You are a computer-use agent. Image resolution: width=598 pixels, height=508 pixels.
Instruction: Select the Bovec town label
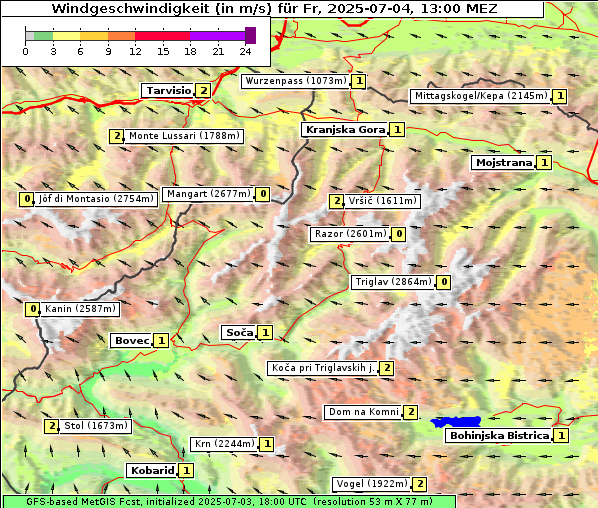(x=132, y=341)
